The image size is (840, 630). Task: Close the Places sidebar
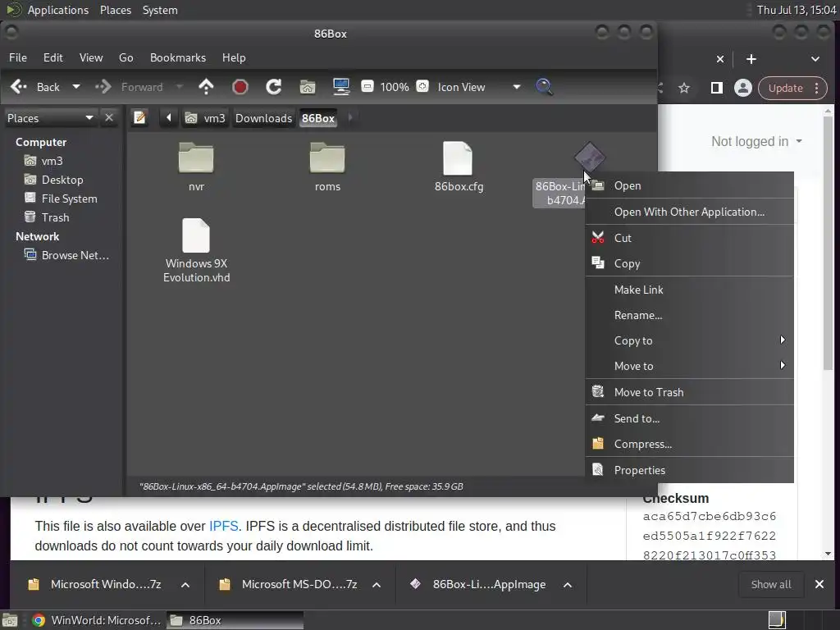109,117
